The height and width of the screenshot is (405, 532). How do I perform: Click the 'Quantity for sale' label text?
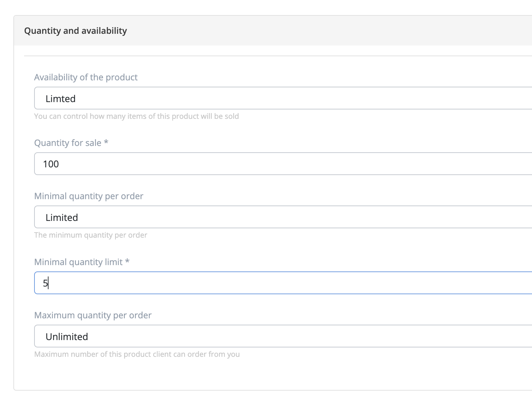(68, 143)
